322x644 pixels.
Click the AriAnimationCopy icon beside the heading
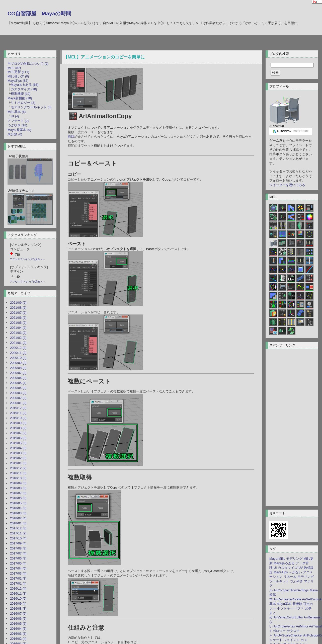coord(73,116)
